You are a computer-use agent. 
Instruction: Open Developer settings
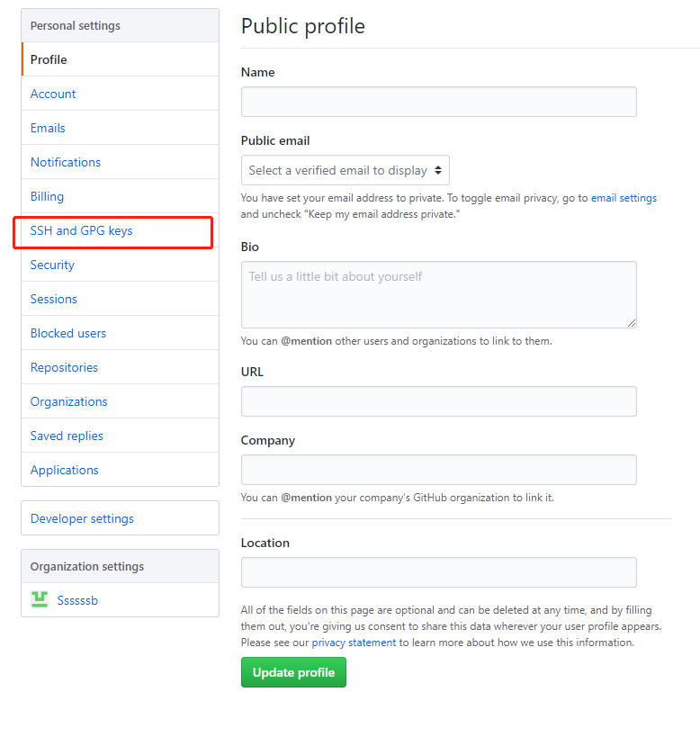coord(82,519)
